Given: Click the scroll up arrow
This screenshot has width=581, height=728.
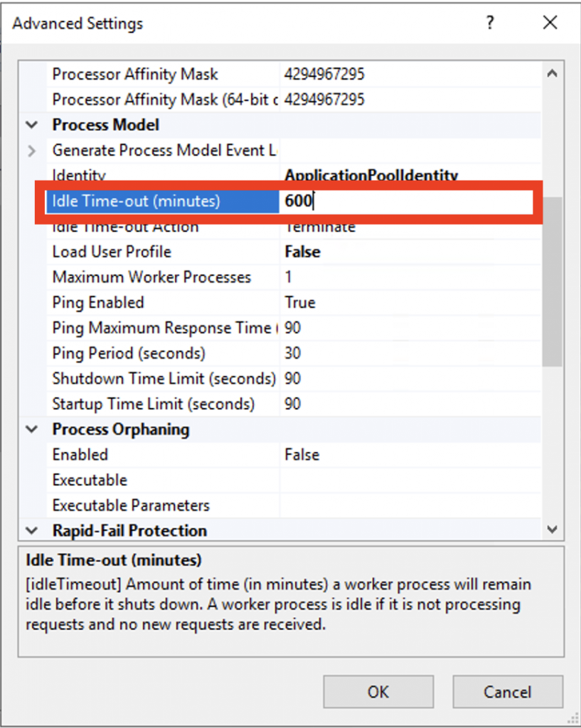Looking at the screenshot, I should pos(553,73).
